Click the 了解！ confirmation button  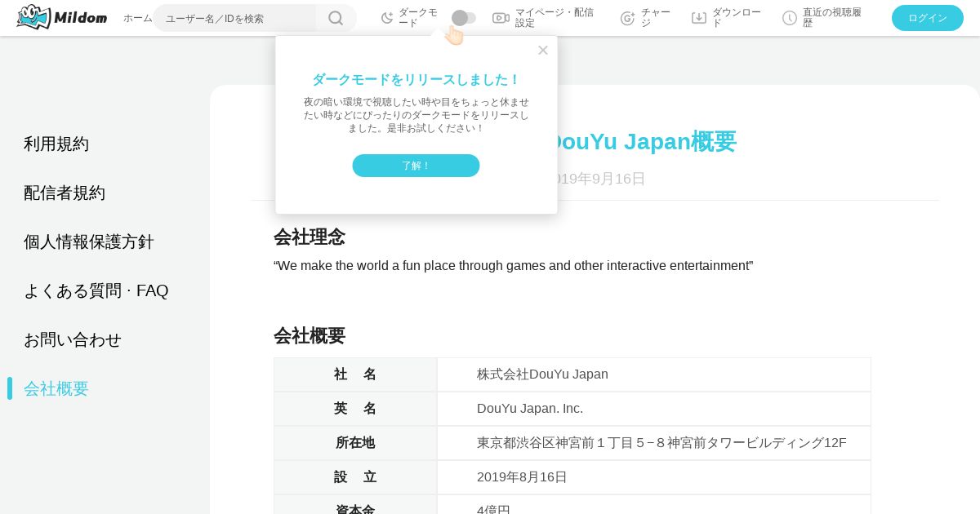[x=416, y=166]
